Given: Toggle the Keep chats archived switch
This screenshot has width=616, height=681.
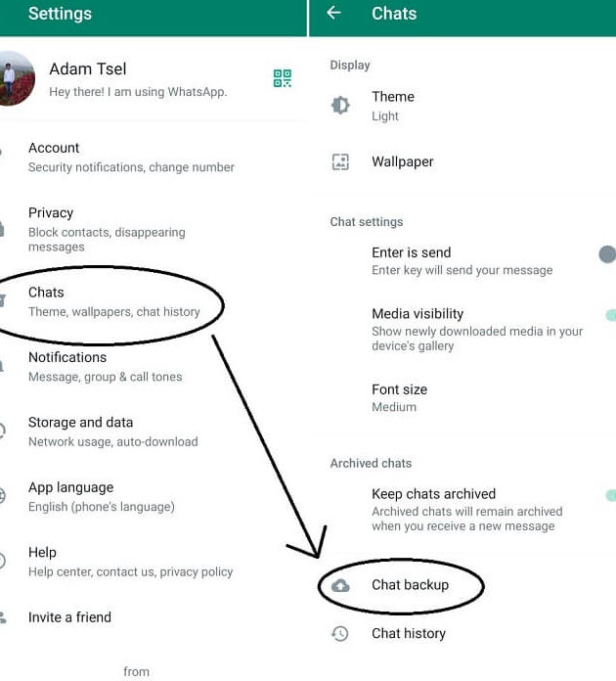Looking at the screenshot, I should [x=610, y=495].
